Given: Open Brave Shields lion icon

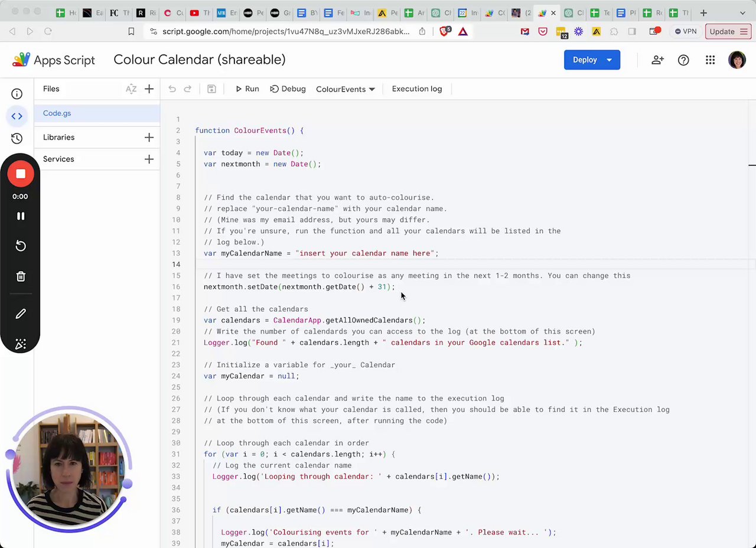Looking at the screenshot, I should pyautogui.click(x=445, y=31).
